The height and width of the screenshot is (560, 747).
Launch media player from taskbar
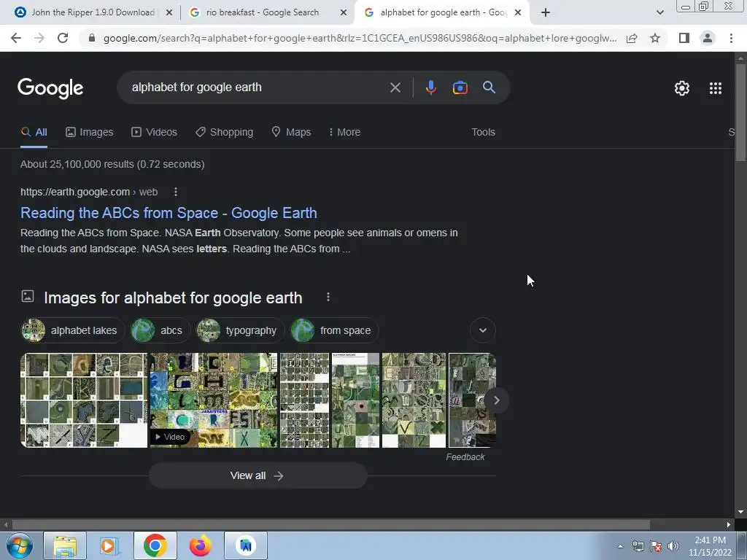click(x=109, y=545)
